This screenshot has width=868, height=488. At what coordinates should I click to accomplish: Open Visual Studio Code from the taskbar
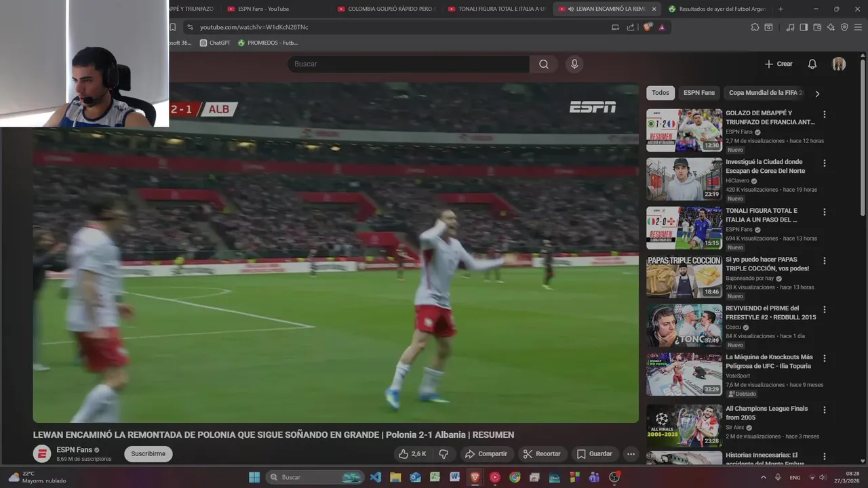tap(375, 477)
